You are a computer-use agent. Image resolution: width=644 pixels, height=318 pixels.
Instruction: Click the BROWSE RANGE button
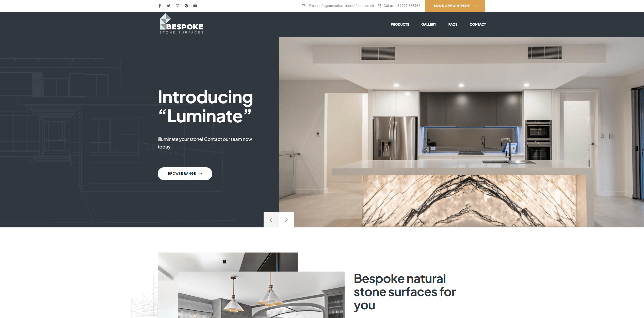click(x=185, y=174)
